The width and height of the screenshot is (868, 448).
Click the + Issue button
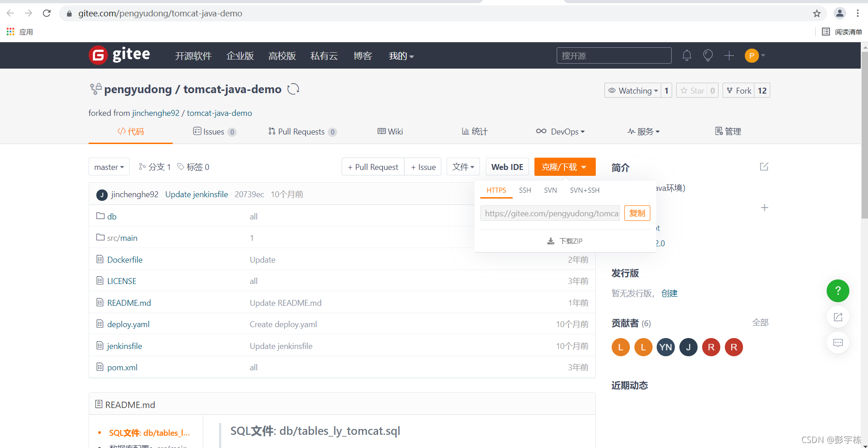point(423,167)
